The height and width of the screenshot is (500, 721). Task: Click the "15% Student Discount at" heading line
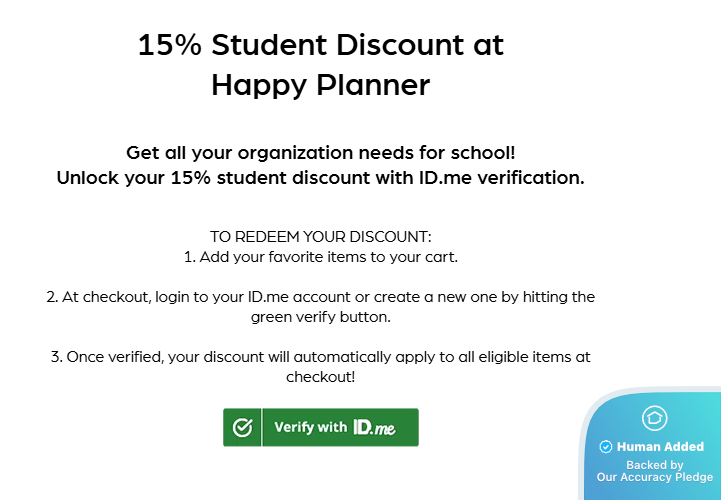coord(320,45)
